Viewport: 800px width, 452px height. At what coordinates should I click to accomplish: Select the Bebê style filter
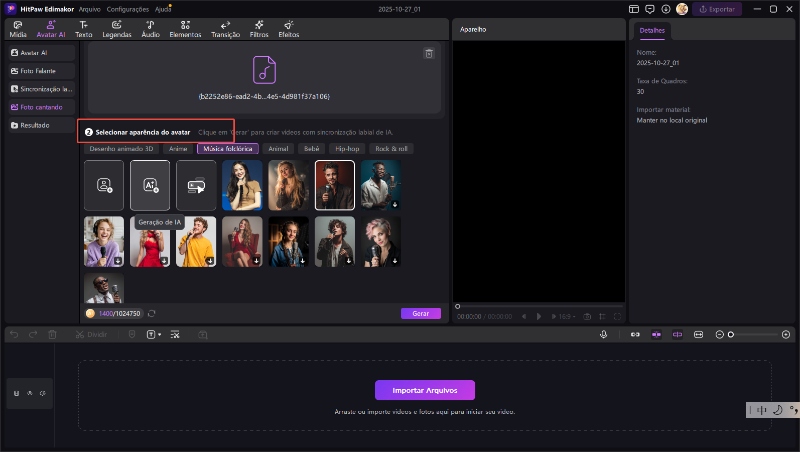310,148
